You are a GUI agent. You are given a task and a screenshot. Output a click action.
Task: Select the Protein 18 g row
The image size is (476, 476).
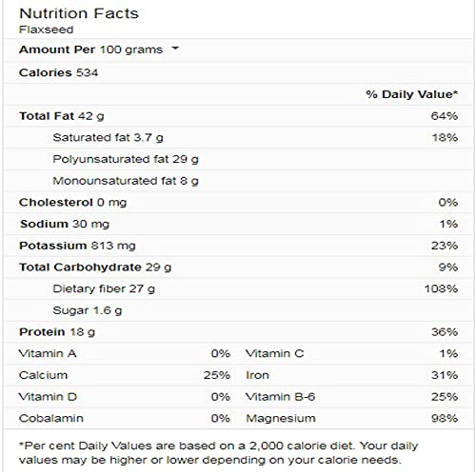pos(238,332)
